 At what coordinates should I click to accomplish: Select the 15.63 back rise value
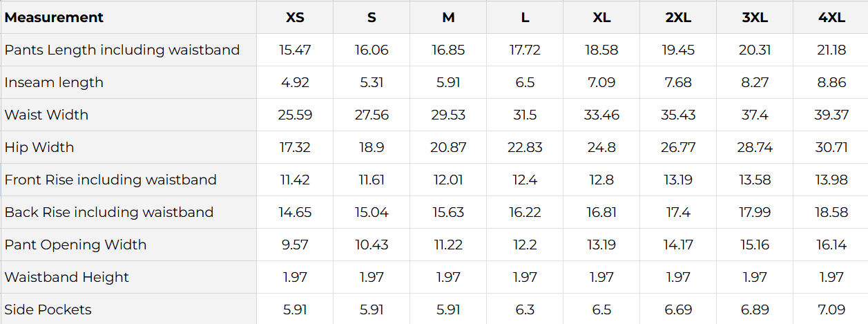448,212
